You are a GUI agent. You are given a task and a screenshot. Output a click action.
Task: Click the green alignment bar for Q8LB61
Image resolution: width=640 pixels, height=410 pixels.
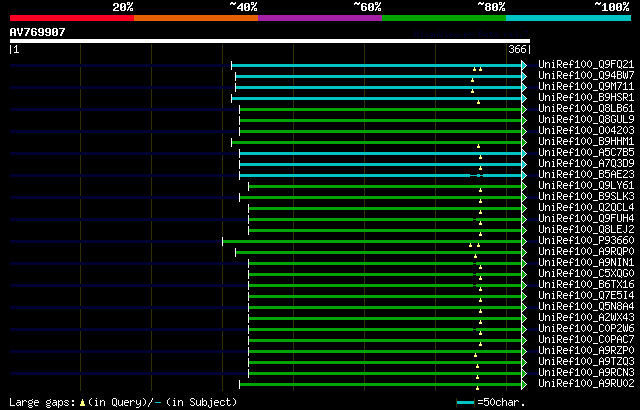(380, 109)
